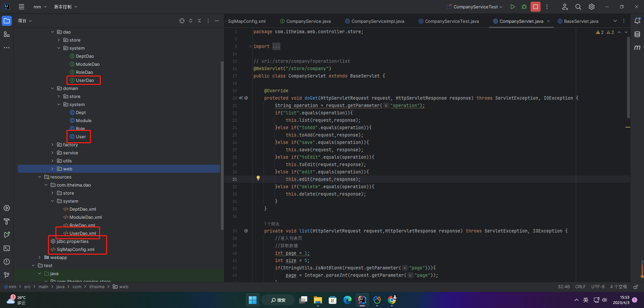Open the CompanyServiceTest run configuration dropdown
Viewport: 644px width, 308px height.
[474, 7]
